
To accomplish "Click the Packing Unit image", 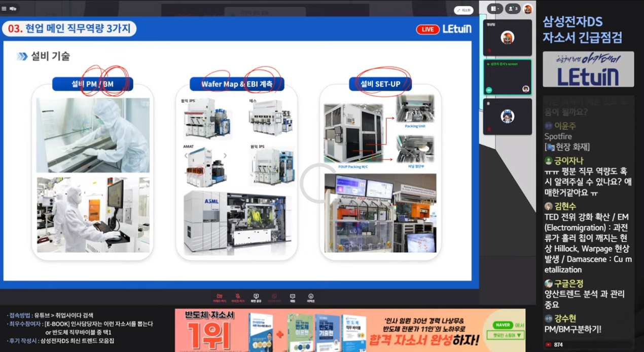I will click(415, 109).
